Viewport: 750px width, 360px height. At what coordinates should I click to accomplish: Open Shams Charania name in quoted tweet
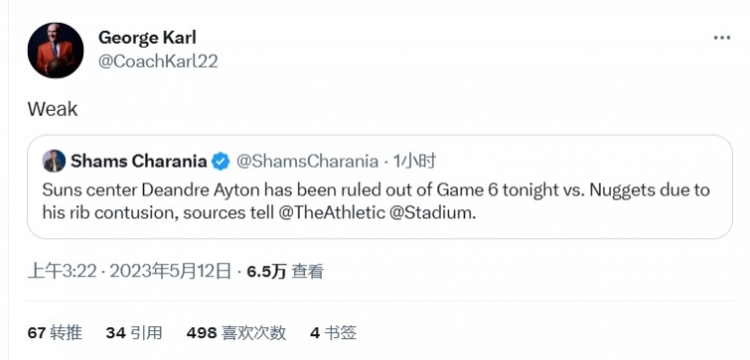tap(139, 162)
